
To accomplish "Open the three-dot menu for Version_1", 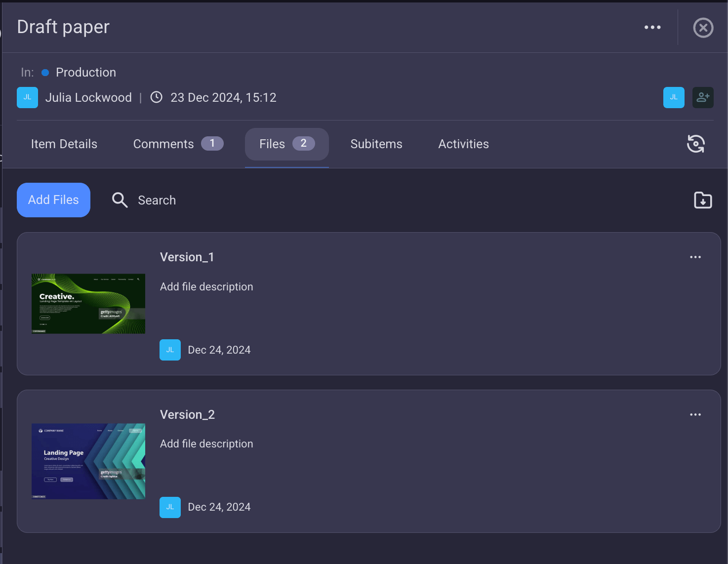I will point(695,257).
